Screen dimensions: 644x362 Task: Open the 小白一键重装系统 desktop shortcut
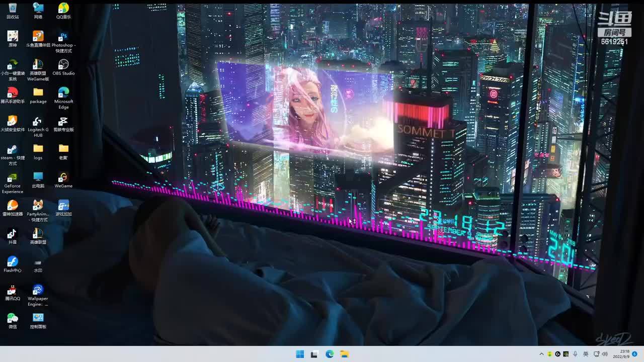(x=13, y=70)
